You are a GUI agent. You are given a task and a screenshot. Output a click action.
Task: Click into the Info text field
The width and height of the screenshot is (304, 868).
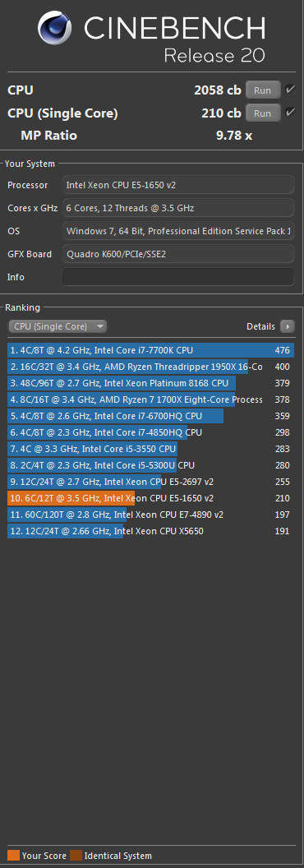(x=178, y=277)
